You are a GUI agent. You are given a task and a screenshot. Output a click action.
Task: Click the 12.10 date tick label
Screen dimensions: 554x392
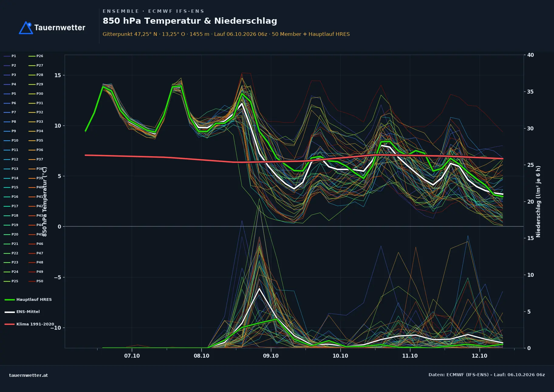pyautogui.click(x=480, y=356)
